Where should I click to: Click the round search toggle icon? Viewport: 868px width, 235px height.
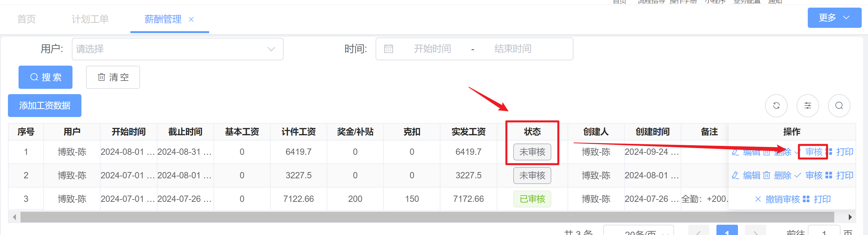pos(839,106)
